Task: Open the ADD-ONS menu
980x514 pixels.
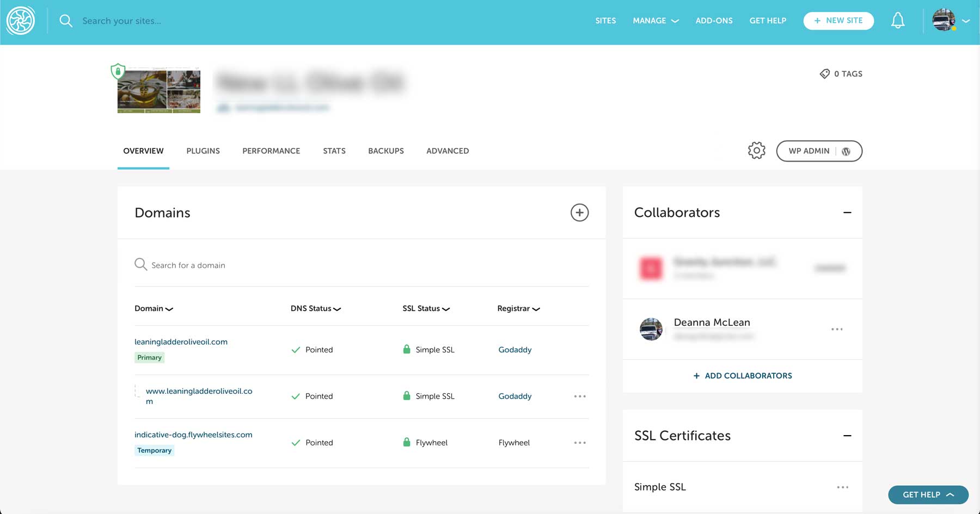Action: (714, 21)
